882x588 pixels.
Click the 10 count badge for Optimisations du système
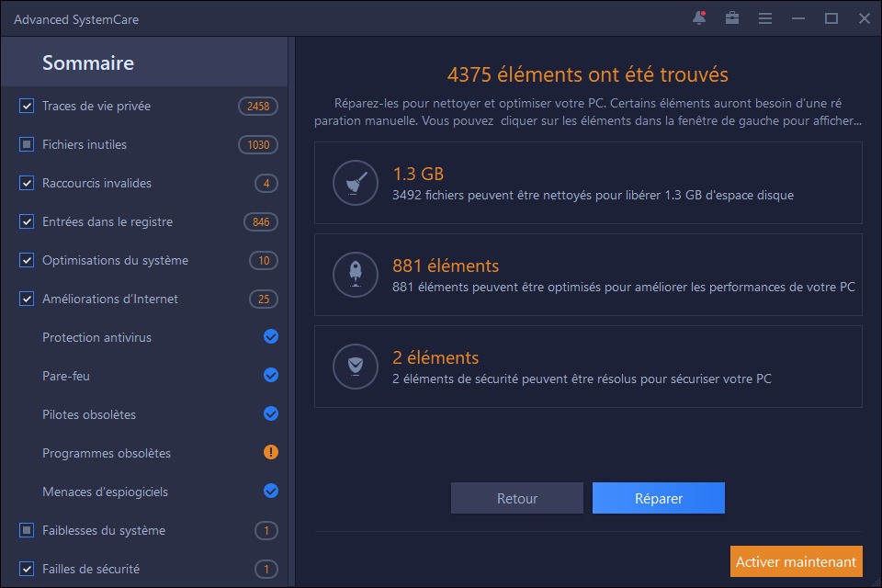pyautogui.click(x=264, y=261)
